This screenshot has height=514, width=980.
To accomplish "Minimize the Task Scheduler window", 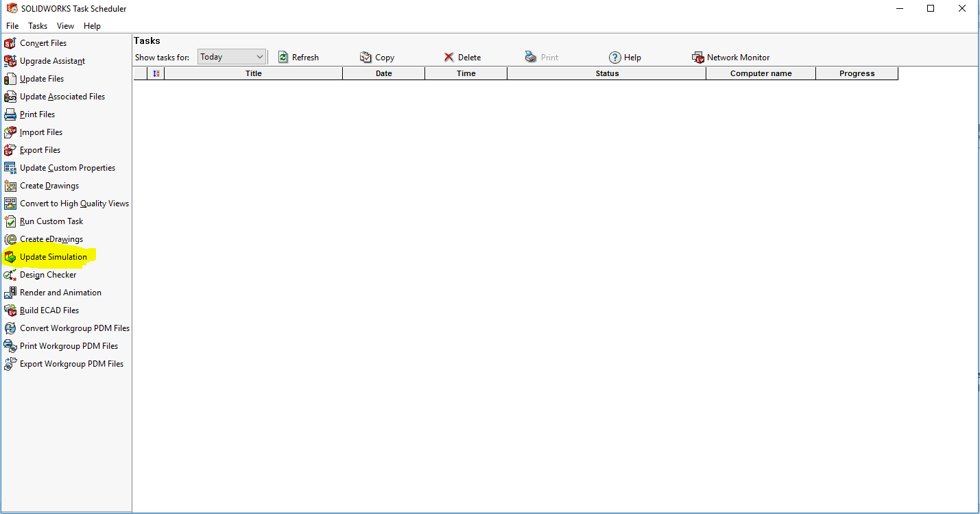I will [x=899, y=8].
